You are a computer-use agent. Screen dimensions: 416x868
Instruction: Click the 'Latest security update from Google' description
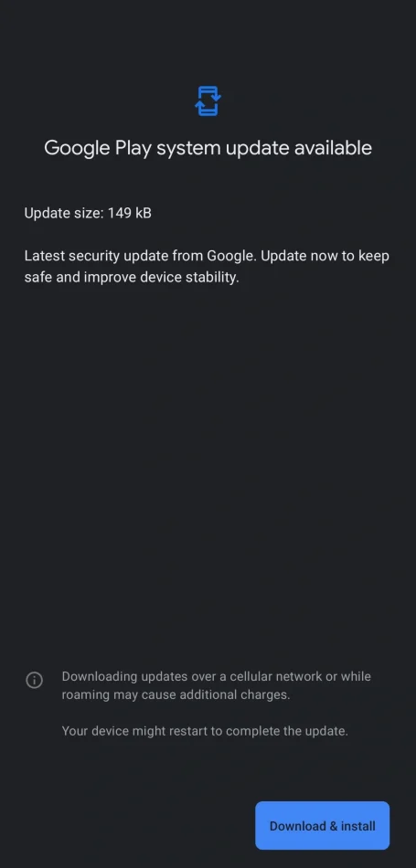(207, 267)
